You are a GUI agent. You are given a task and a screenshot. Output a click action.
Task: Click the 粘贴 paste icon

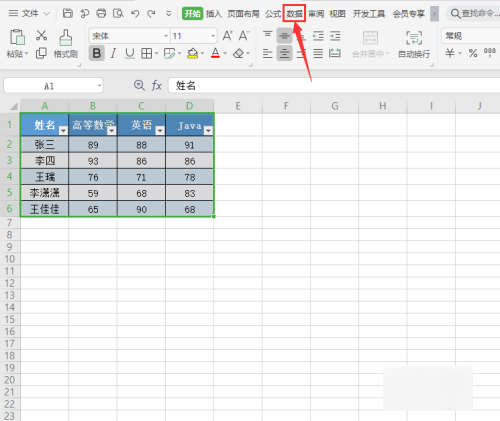pyautogui.click(x=17, y=37)
